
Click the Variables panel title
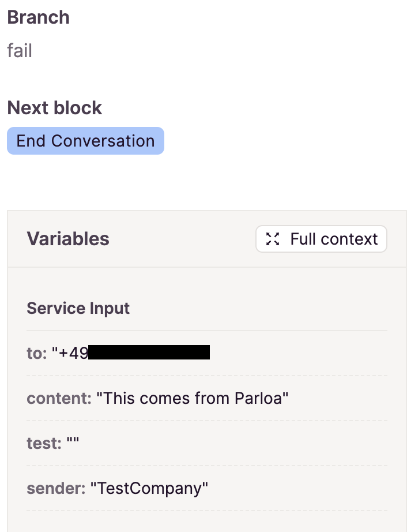pos(68,238)
